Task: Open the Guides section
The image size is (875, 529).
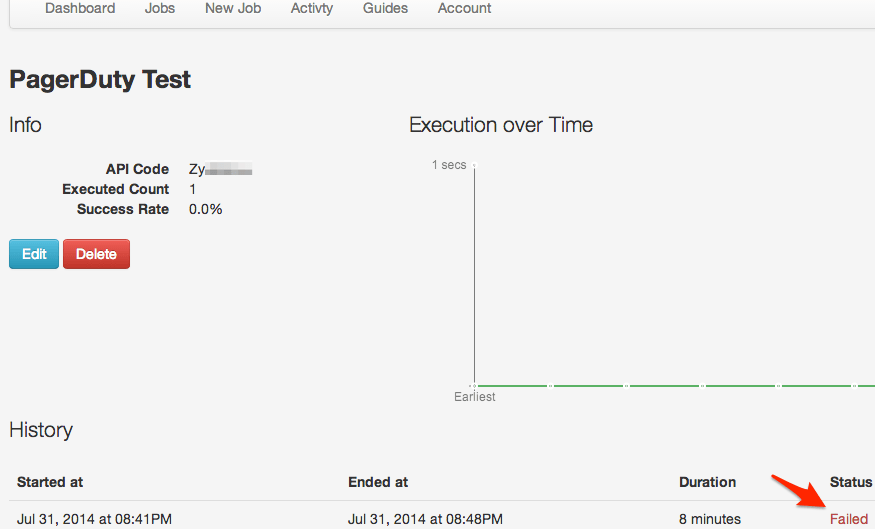Action: [385, 8]
